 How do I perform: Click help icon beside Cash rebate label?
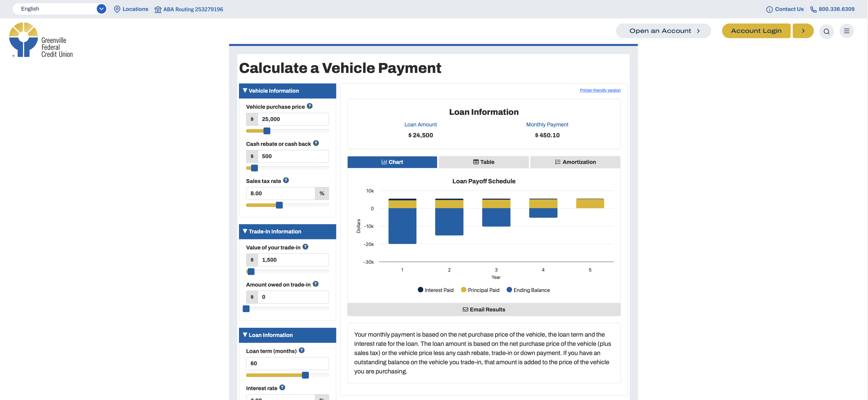pyautogui.click(x=316, y=143)
